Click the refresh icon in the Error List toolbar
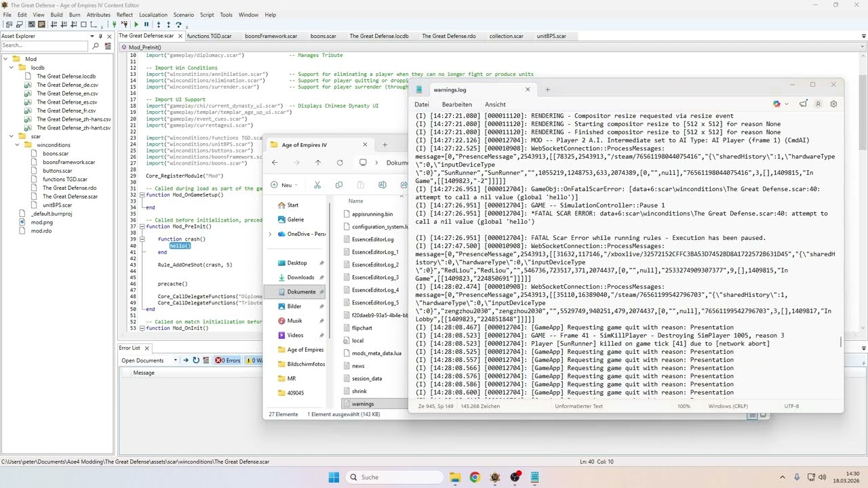The height and width of the screenshot is (488, 868). click(196, 361)
